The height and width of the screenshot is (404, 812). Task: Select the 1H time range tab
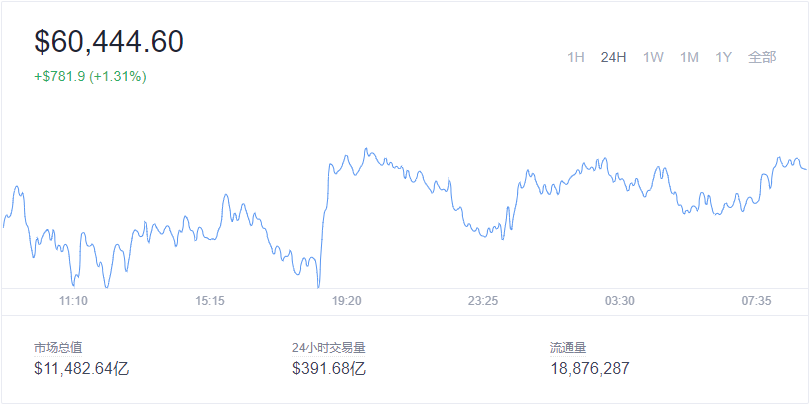coord(576,57)
